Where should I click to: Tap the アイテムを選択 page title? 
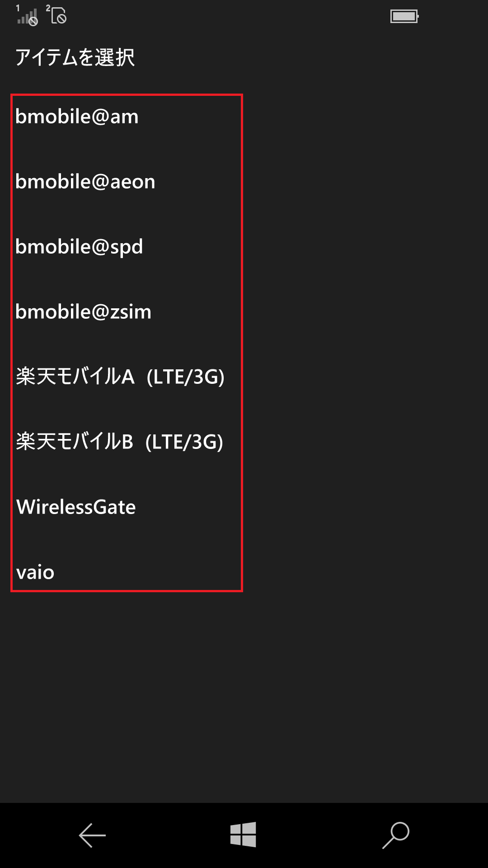(x=75, y=57)
